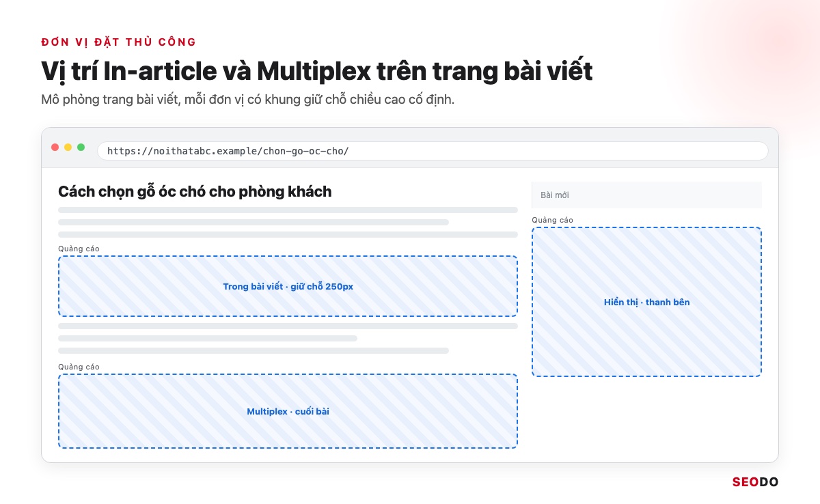
Task: Click 'Quảng cáo' label above sidebar unit
Action: click(552, 220)
